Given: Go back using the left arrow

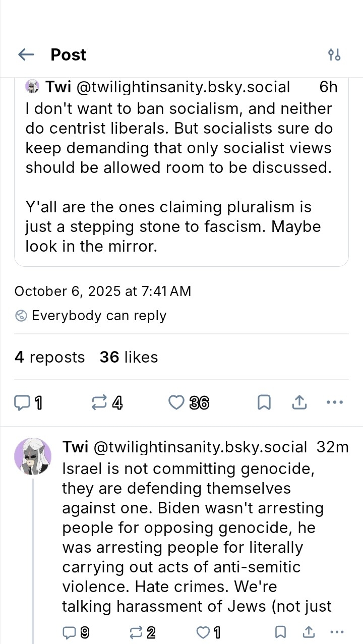Looking at the screenshot, I should tap(26, 54).
